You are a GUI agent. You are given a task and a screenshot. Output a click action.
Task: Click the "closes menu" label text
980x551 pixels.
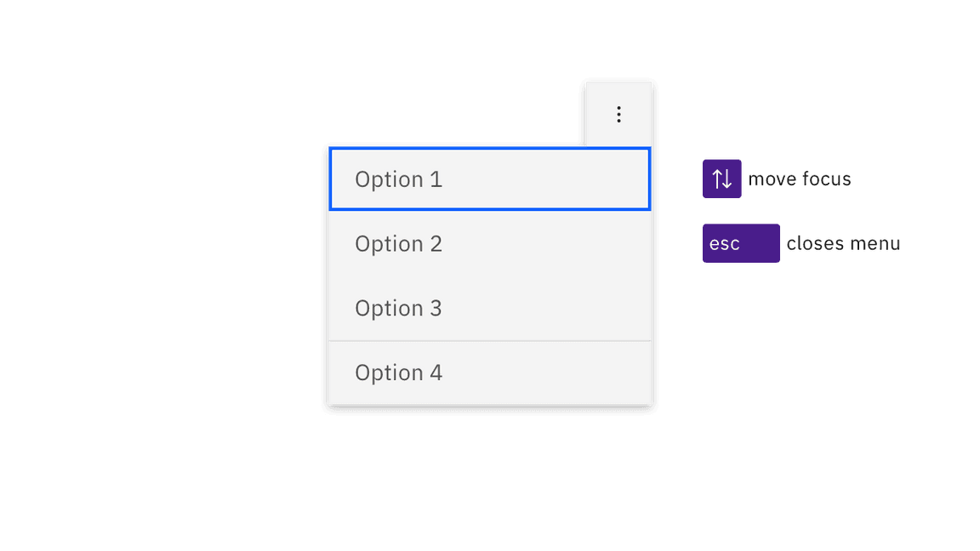tap(843, 243)
